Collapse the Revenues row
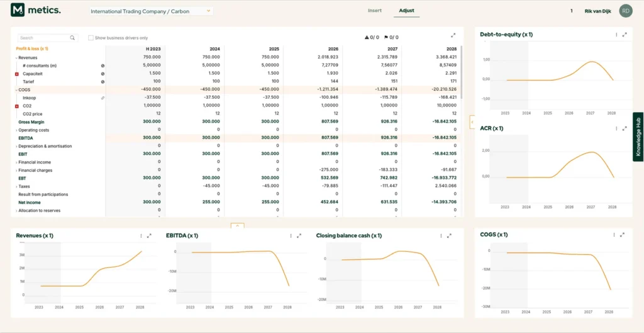The height and width of the screenshot is (333, 644). click(x=16, y=58)
